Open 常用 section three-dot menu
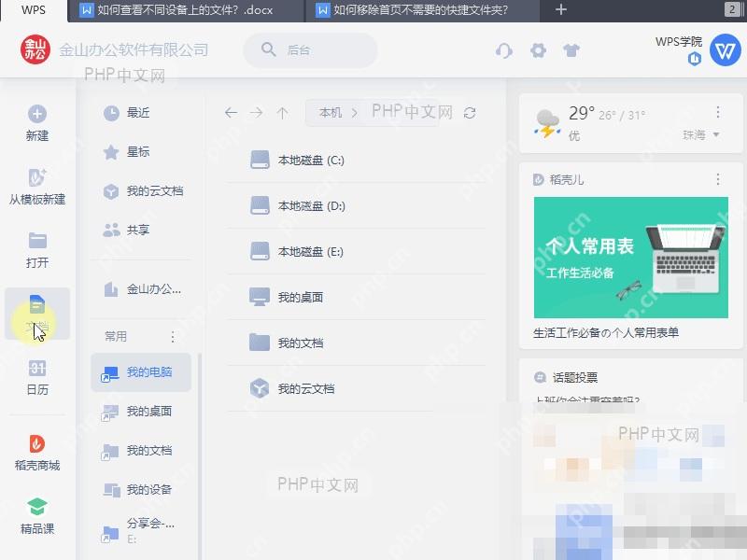 [173, 337]
